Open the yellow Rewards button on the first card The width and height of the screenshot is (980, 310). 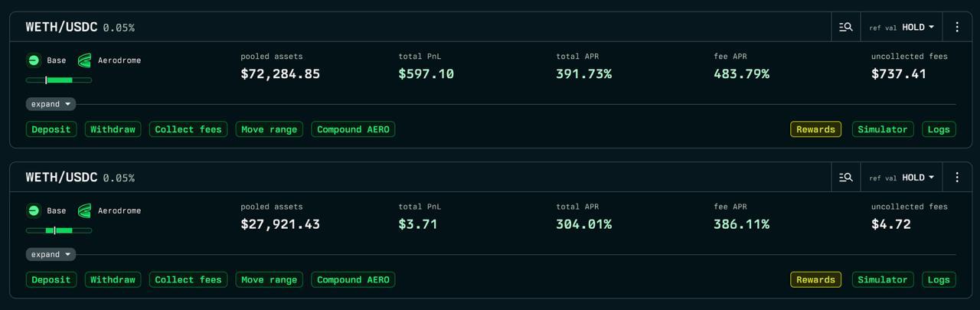pos(815,129)
